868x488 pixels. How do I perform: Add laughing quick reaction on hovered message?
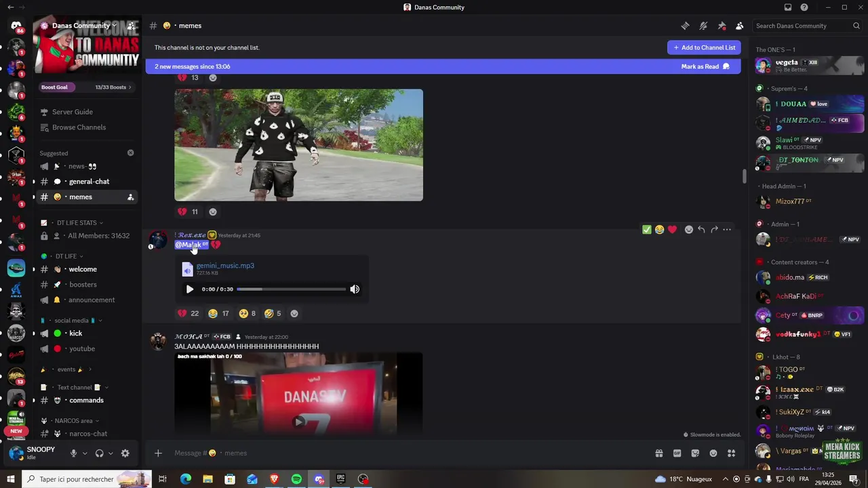(659, 230)
